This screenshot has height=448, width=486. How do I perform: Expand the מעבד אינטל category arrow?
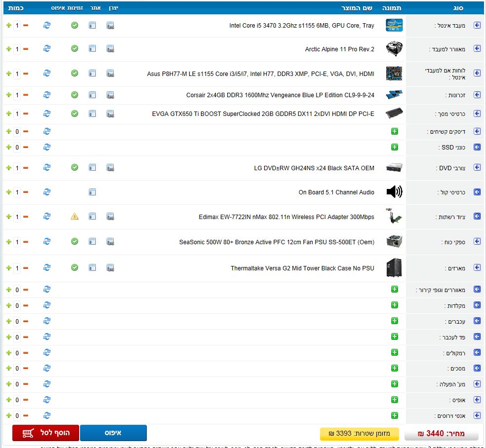click(x=477, y=25)
